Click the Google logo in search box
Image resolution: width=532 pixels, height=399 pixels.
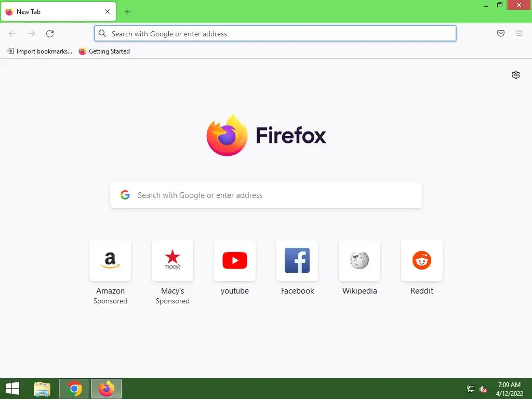125,195
